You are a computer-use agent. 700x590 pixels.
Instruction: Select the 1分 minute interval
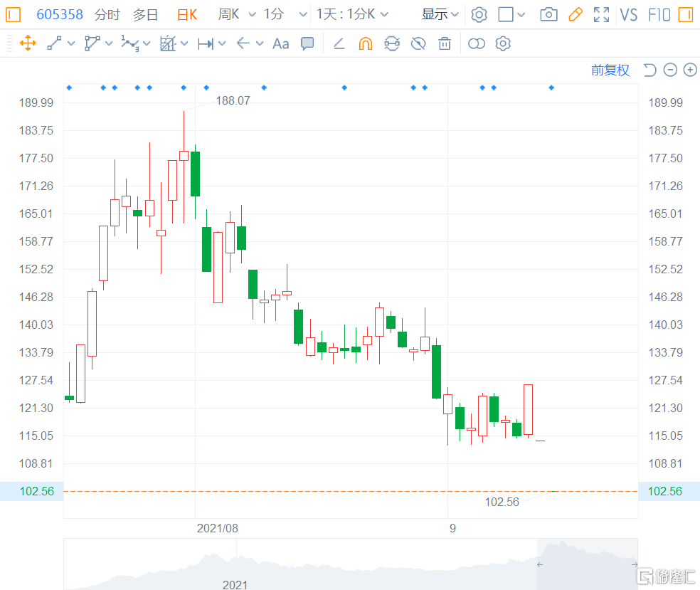(274, 14)
